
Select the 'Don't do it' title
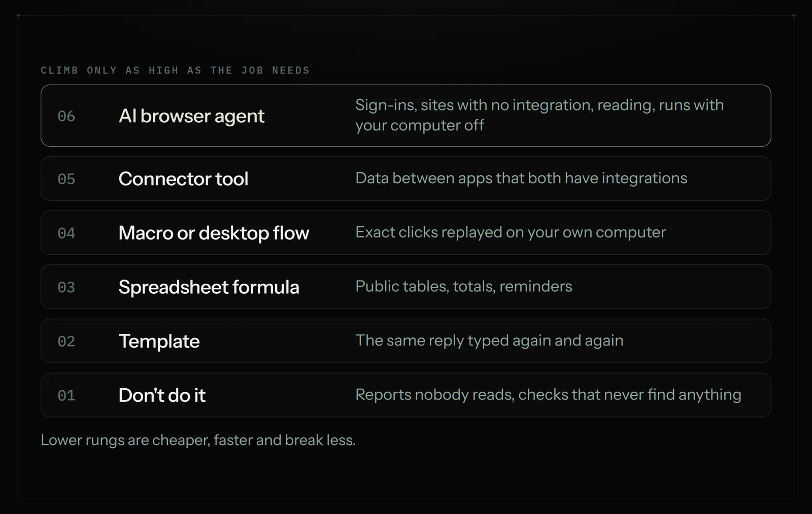(x=162, y=395)
